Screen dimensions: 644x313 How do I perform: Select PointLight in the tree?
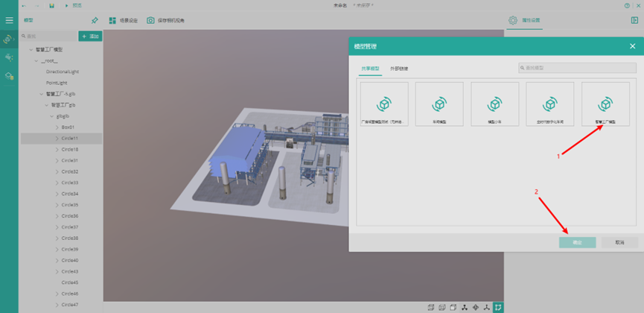(57, 83)
